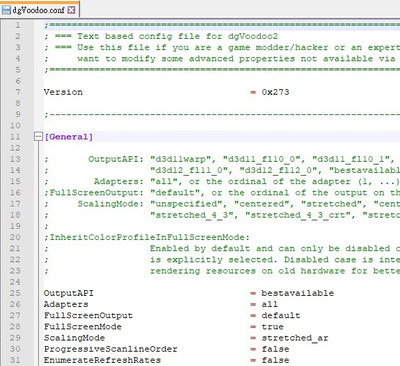The width and height of the screenshot is (400, 366).
Task: Click the OutputAPI comment label on line 13
Action: tap(116, 159)
